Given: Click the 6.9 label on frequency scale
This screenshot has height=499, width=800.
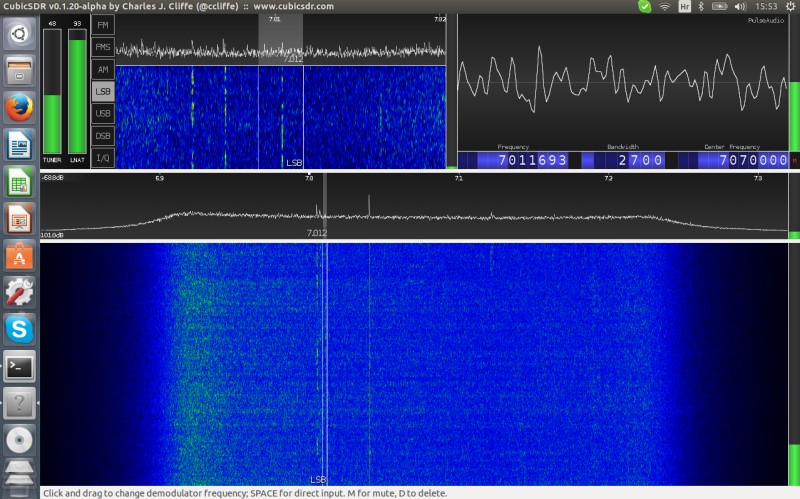Looking at the screenshot, I should (160, 178).
